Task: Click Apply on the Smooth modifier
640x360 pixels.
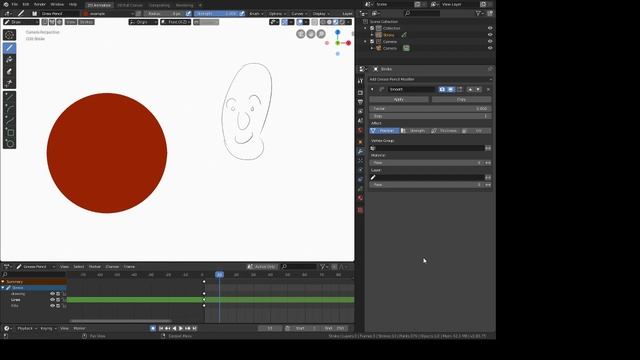Action: click(399, 99)
